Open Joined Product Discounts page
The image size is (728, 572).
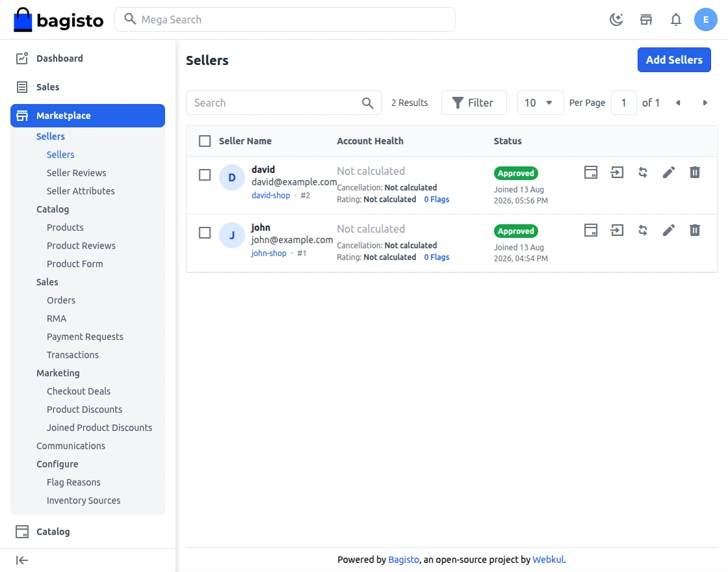(x=99, y=428)
